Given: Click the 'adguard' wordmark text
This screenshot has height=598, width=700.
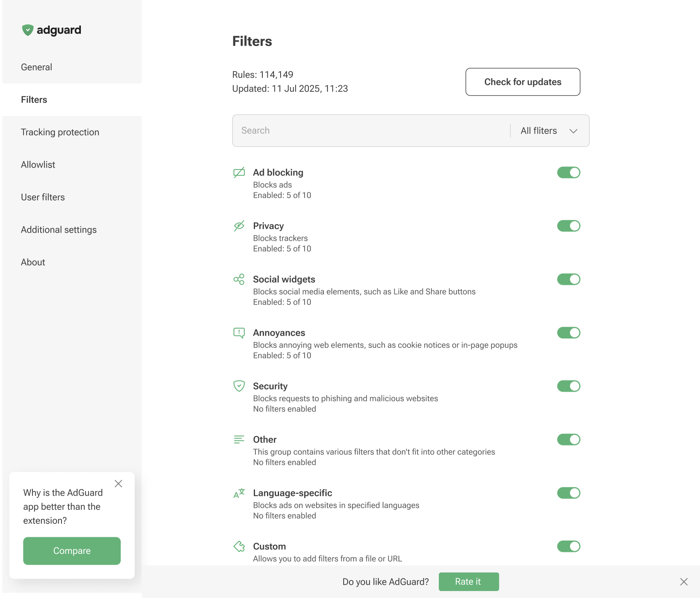Looking at the screenshot, I should pos(59,30).
